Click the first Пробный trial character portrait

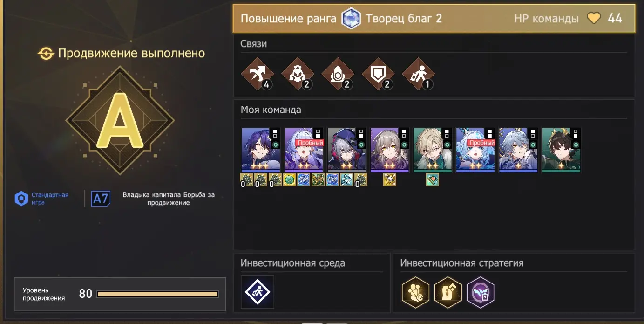point(304,150)
